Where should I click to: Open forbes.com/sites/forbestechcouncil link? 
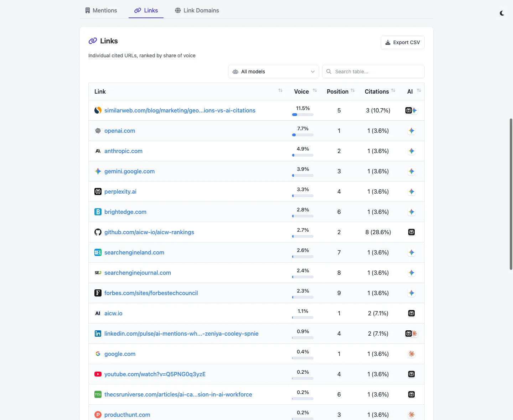[x=151, y=293]
